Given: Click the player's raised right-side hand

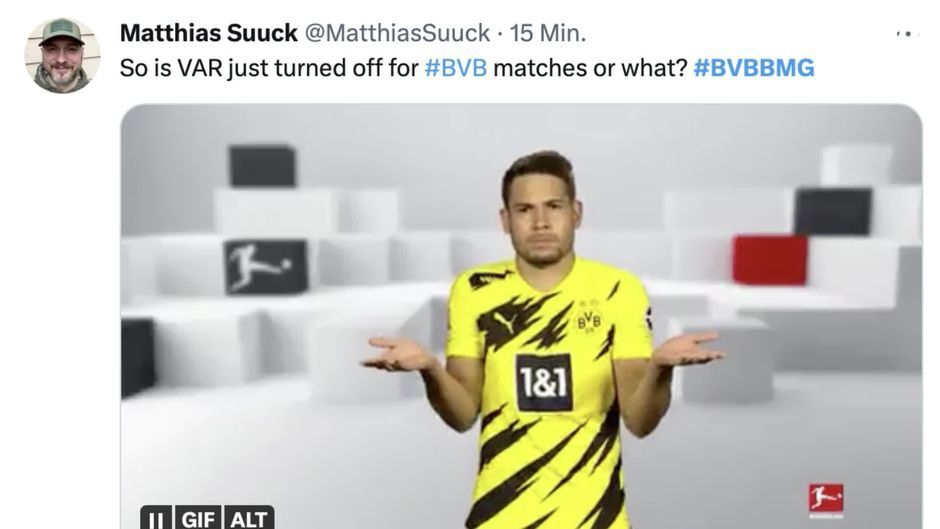Looking at the screenshot, I should point(688,349).
